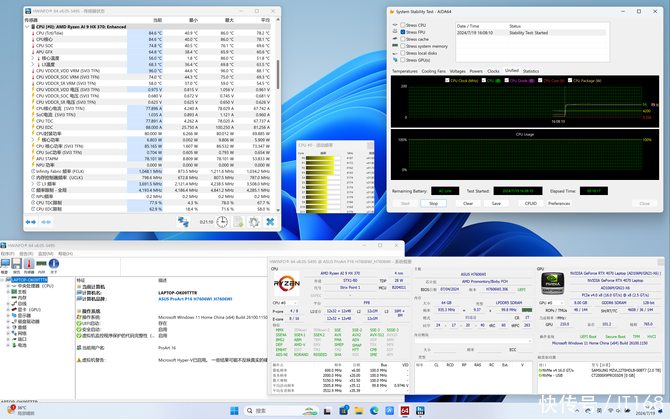Screen dimensions: 670x419
Task: Click the reset clock icon in HWiNFO sensors toolbar
Action: click(x=223, y=222)
